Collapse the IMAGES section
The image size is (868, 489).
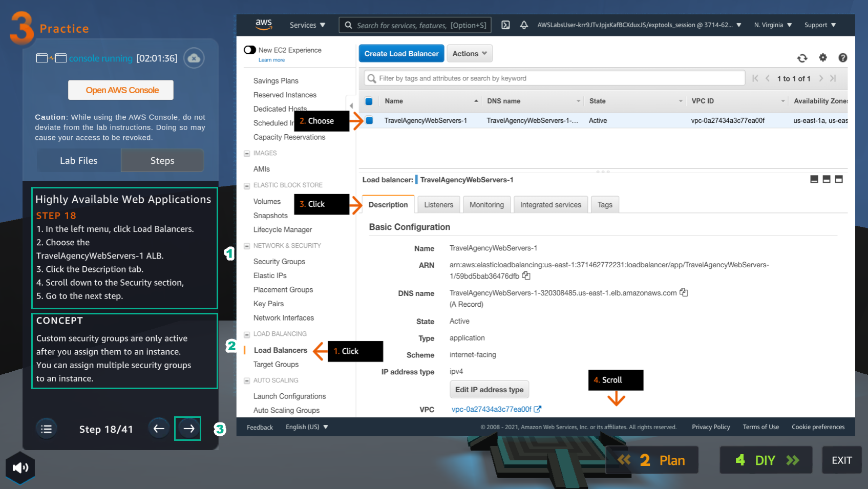click(247, 154)
